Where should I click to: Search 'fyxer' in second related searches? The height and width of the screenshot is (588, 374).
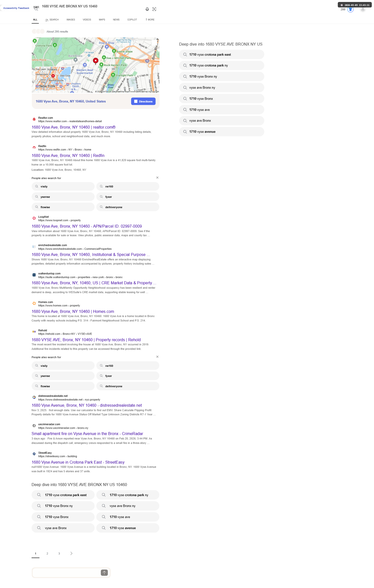coord(128,376)
